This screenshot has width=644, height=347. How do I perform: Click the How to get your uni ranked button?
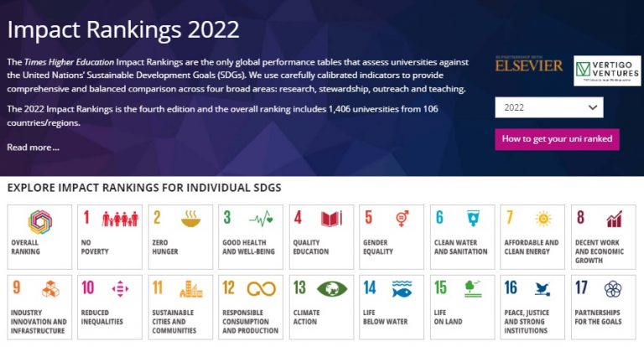click(x=557, y=139)
